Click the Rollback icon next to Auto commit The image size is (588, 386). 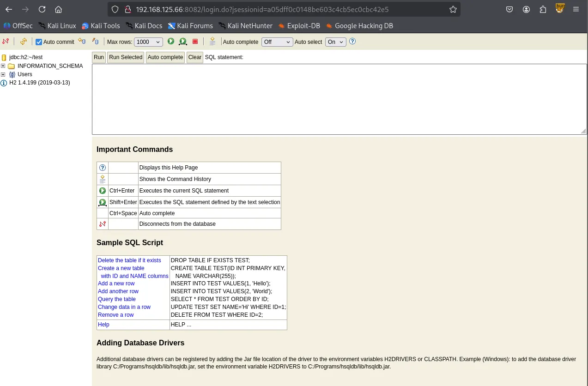[82, 42]
